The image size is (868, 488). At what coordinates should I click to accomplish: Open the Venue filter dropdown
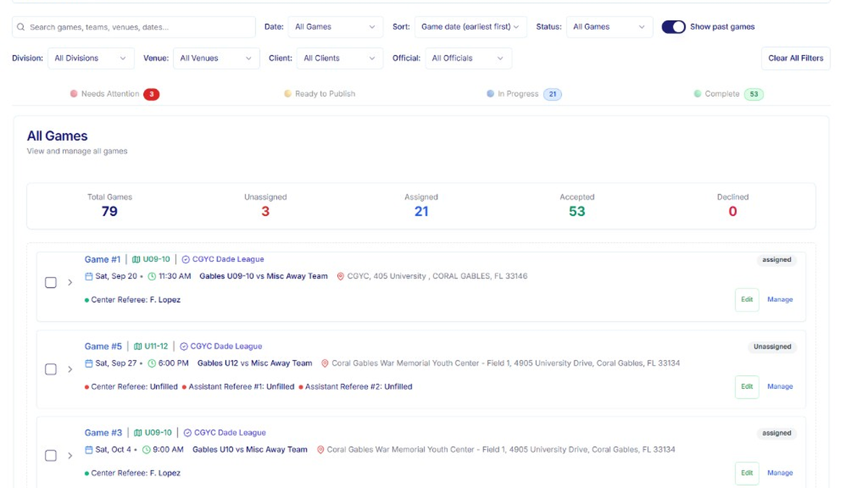point(216,59)
